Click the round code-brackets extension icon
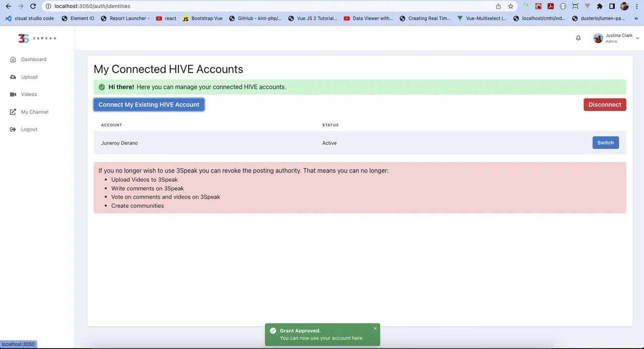 (x=563, y=6)
